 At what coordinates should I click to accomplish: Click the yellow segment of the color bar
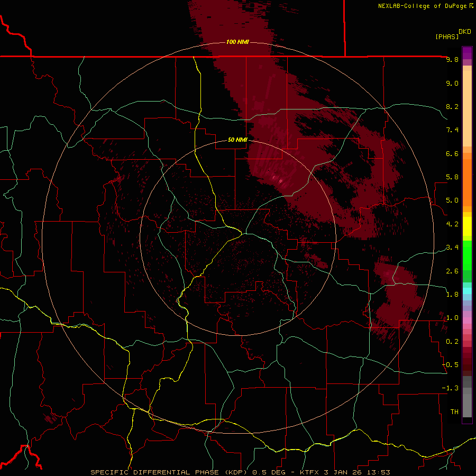tap(467, 226)
